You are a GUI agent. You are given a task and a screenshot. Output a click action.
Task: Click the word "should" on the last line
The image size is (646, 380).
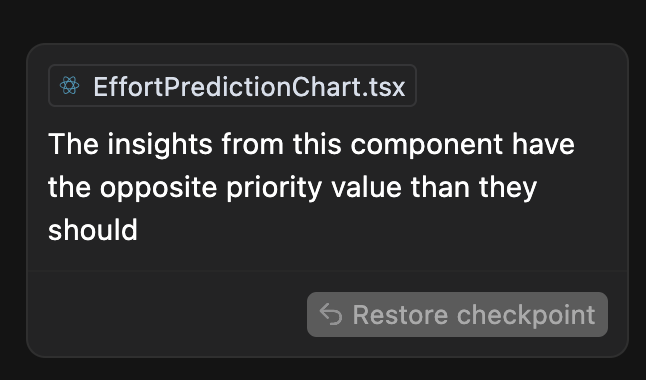click(x=93, y=230)
